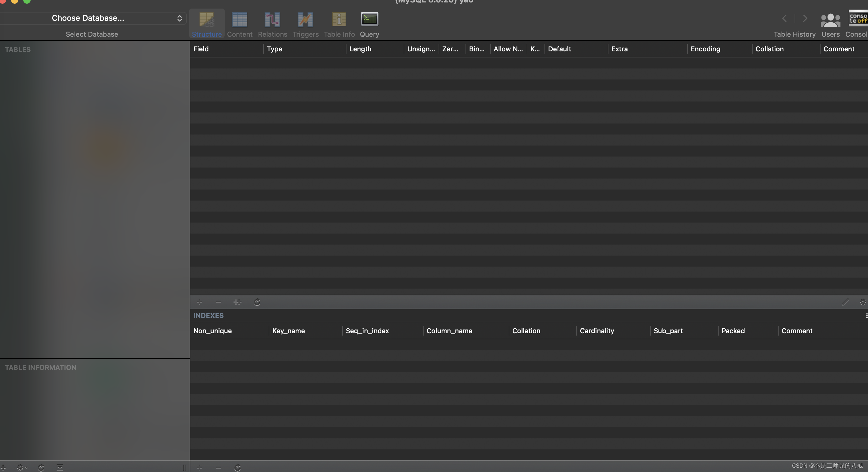Go forward in Table History
The width and height of the screenshot is (868, 472).
coord(805,19)
